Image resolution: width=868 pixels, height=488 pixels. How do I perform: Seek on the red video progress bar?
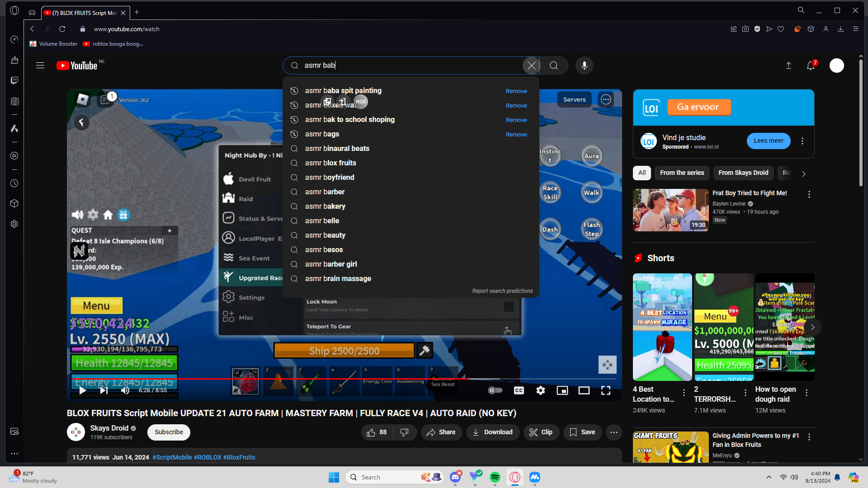pyautogui.click(x=344, y=379)
